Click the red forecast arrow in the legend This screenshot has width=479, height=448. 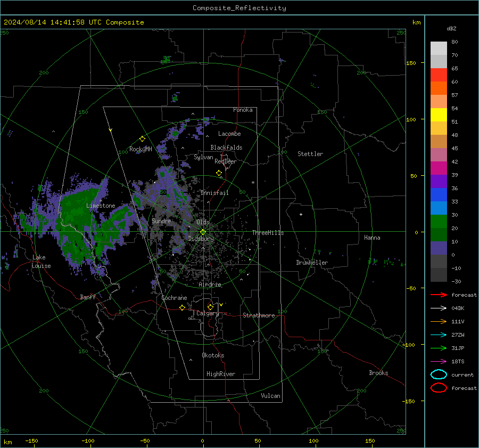point(439,295)
